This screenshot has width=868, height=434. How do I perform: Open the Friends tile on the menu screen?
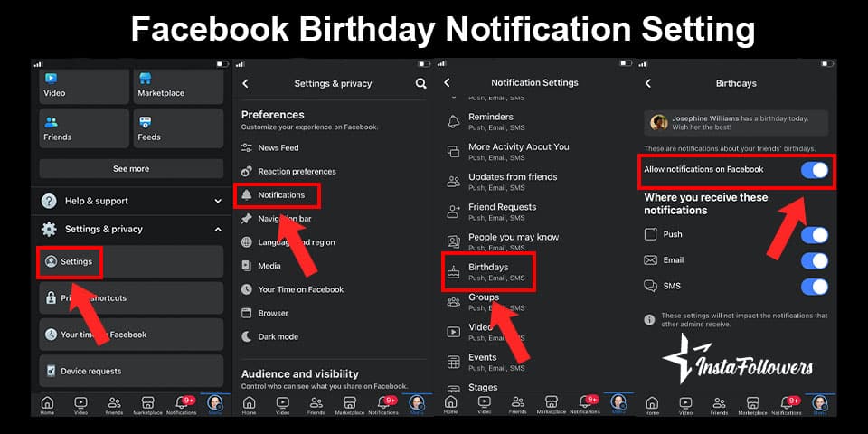click(84, 128)
